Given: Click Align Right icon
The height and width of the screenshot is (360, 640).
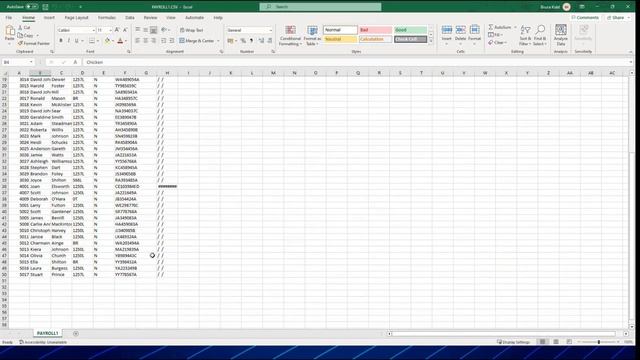Looking at the screenshot, I should (153, 41).
